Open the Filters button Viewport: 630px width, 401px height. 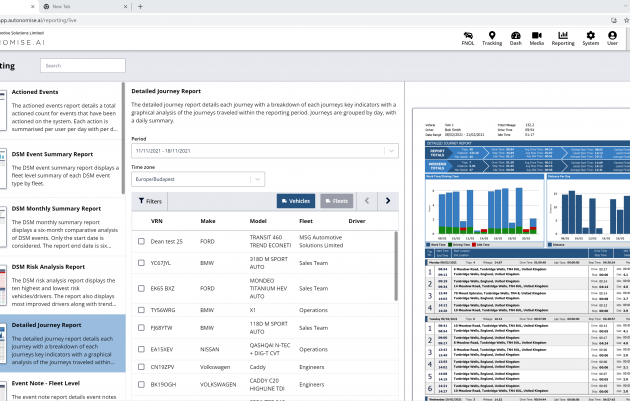pos(150,201)
